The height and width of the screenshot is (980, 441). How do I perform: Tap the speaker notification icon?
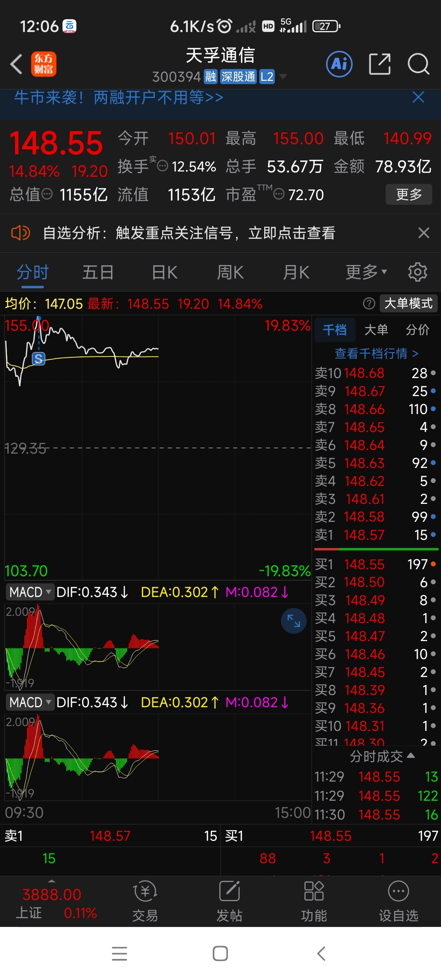tap(20, 233)
